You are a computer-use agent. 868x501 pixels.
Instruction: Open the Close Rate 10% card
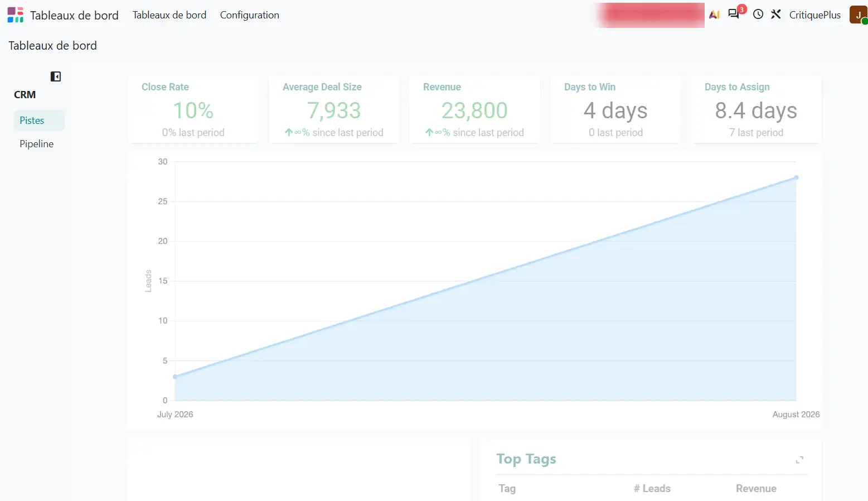[193, 109]
